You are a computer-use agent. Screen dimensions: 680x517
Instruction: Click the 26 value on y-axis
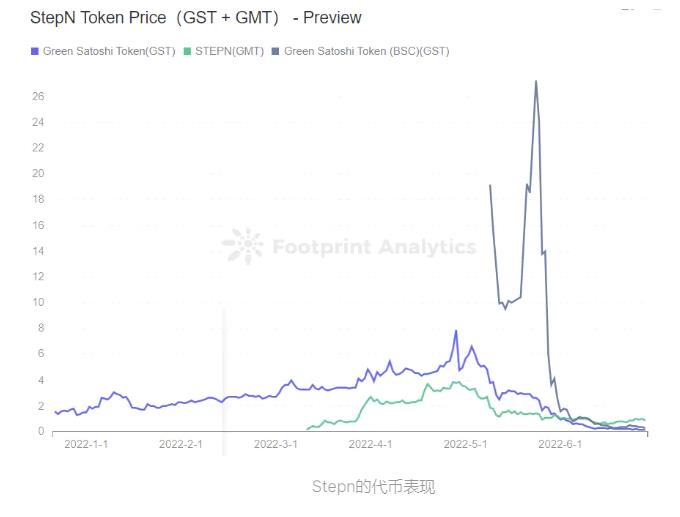[x=39, y=96]
